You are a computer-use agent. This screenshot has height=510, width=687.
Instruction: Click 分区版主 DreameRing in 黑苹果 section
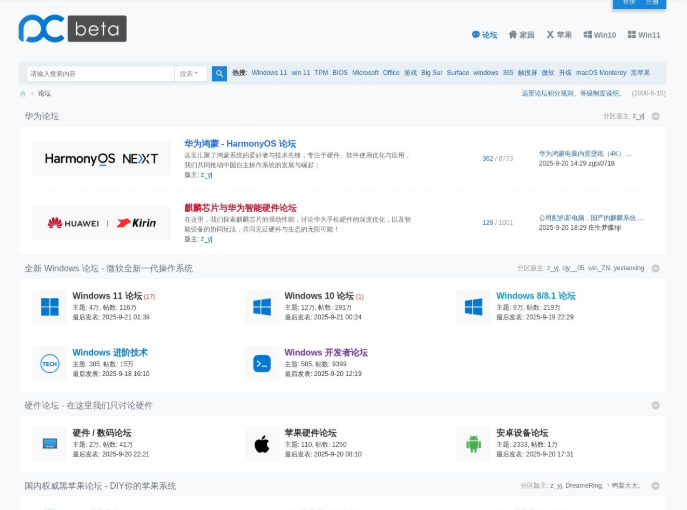pyautogui.click(x=584, y=485)
